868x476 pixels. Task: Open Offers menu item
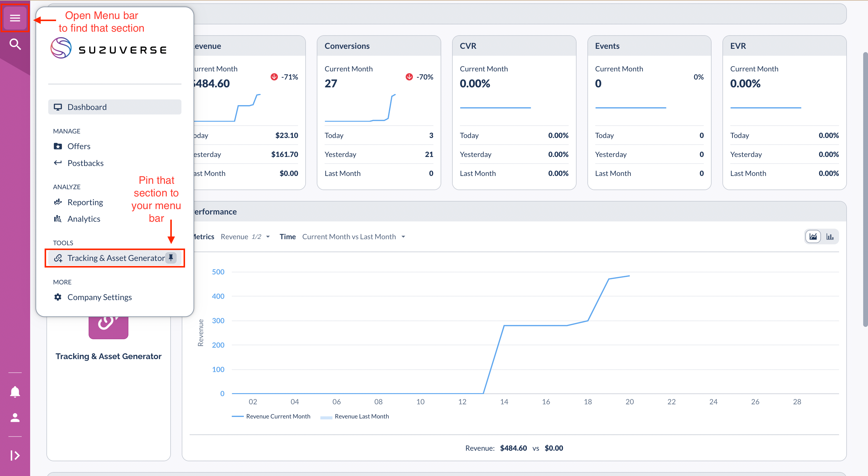(79, 146)
